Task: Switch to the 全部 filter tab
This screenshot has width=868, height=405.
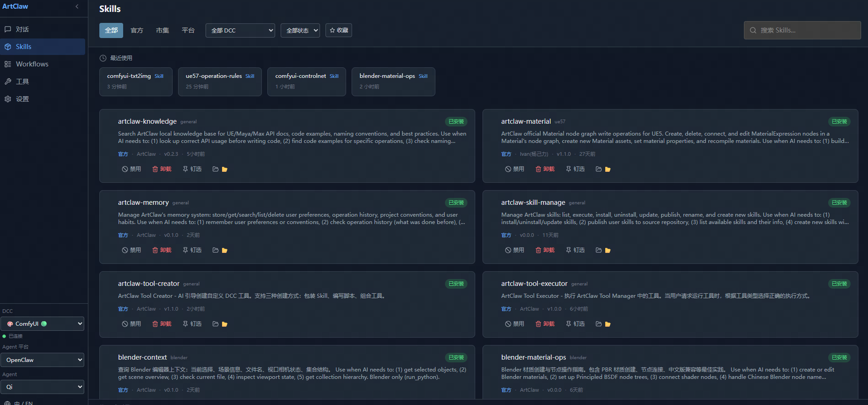Action: (111, 30)
